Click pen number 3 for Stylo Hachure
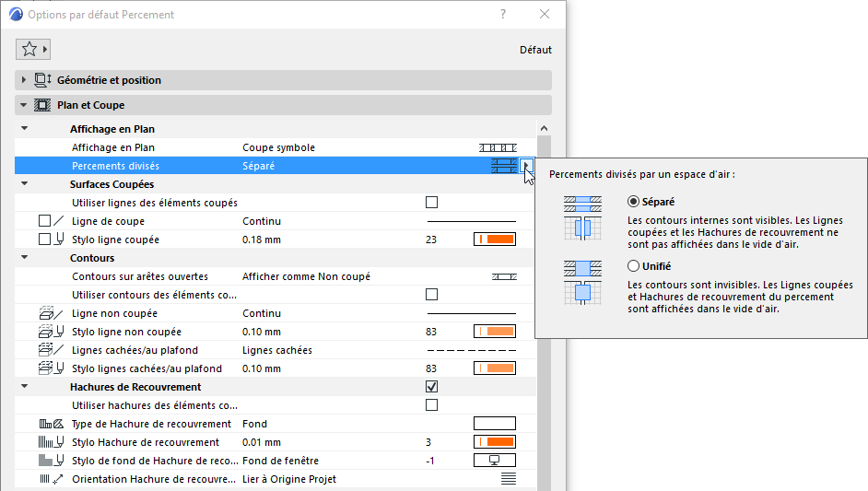Viewport: 868px width, 491px height. (428, 442)
